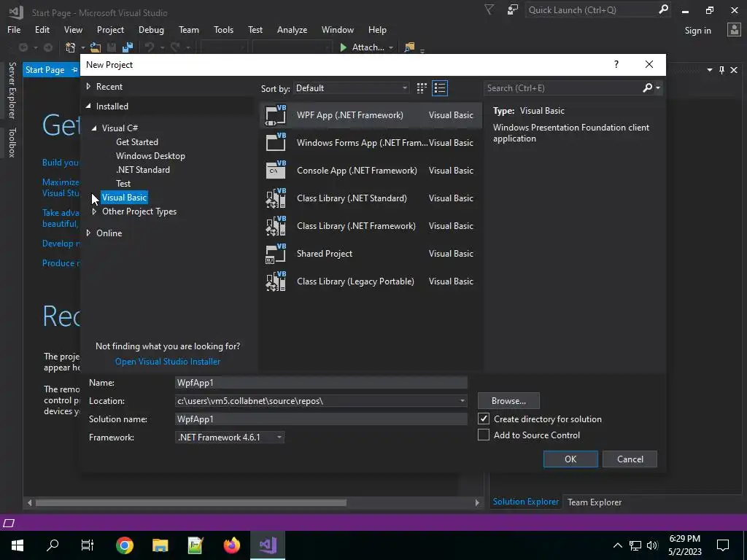The height and width of the screenshot is (560, 747).
Task: Open the Toolbox side tab
Action: pyautogui.click(x=12, y=142)
